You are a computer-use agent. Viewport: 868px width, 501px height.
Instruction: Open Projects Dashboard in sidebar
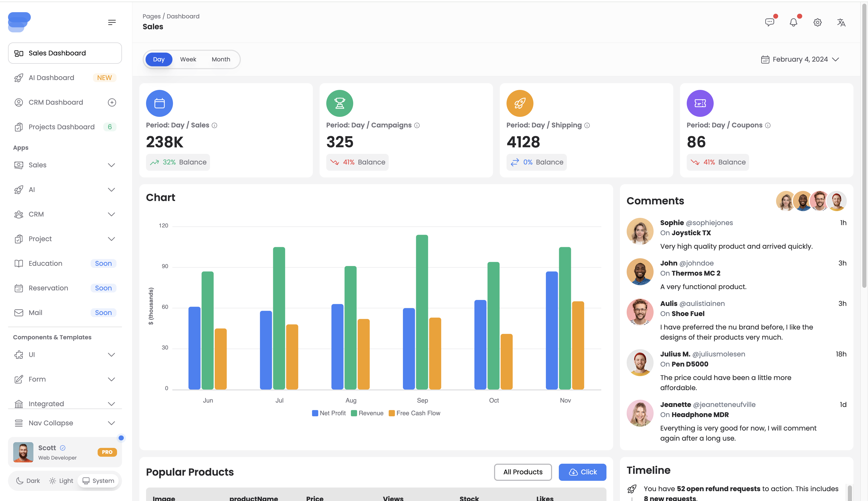65,127
